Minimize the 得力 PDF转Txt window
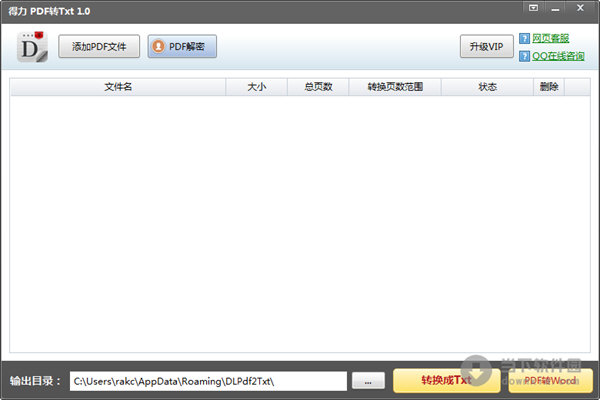Viewport: 600px width, 400px height. pos(555,9)
